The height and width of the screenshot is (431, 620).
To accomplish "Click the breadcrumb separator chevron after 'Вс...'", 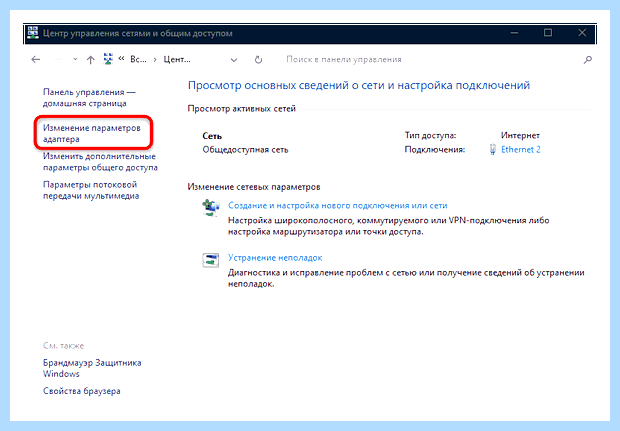I will [x=155, y=60].
